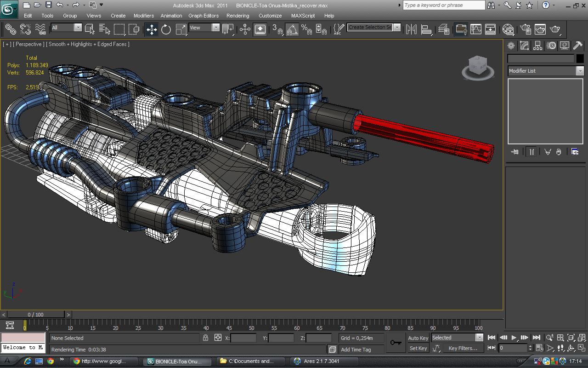588x368 pixels.
Task: Click the Percent Snap toggle icon
Action: (306, 29)
